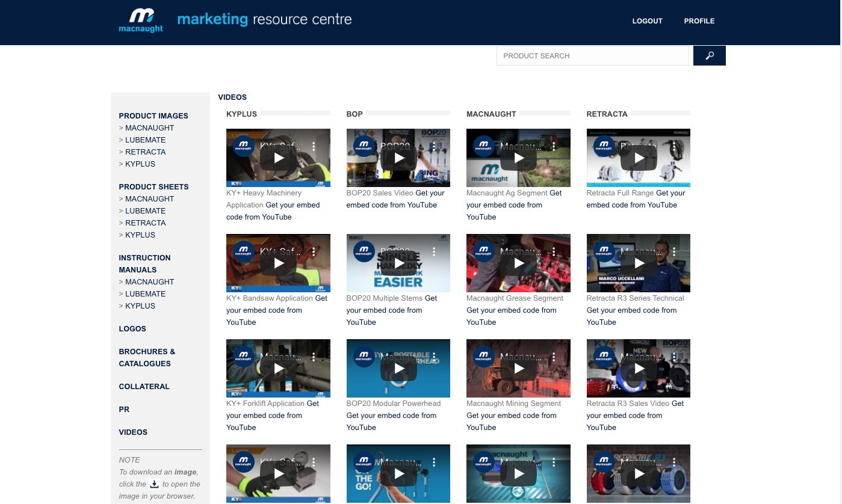Open the three-dot menu on KY+ Forklift Application
The width and height of the screenshot is (842, 504).
point(313,357)
